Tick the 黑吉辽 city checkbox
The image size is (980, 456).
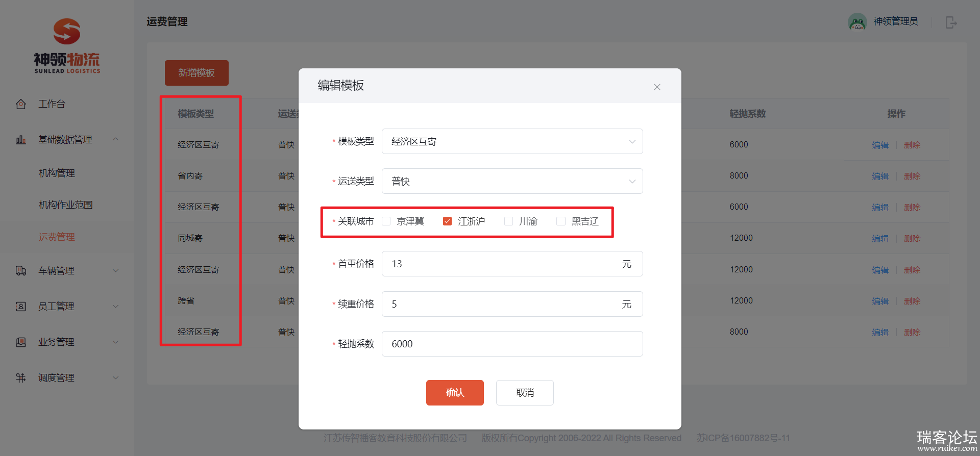[561, 221]
